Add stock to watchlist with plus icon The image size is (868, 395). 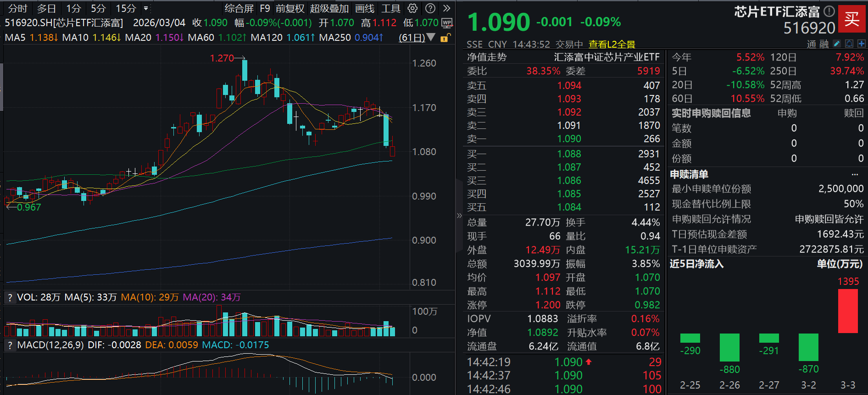tap(861, 44)
